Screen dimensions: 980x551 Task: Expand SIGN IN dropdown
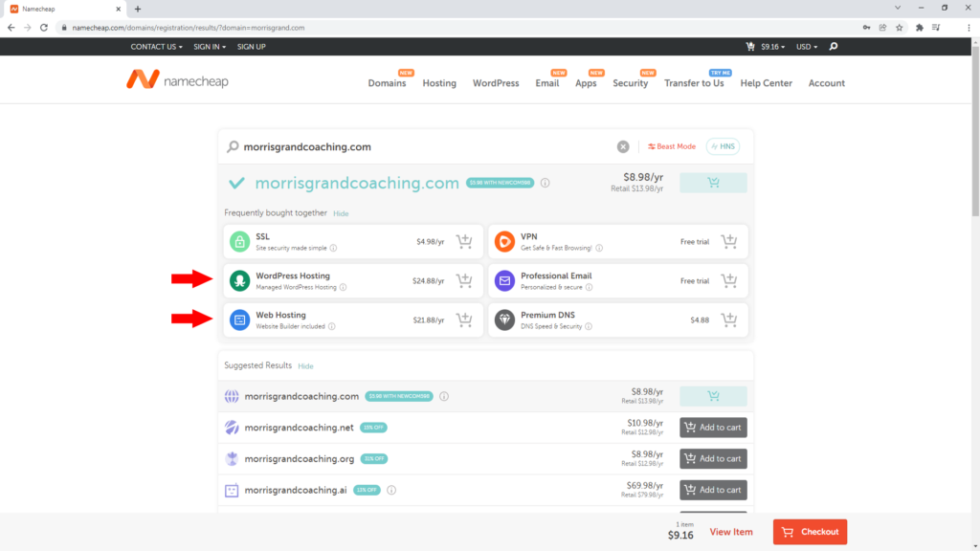(210, 47)
